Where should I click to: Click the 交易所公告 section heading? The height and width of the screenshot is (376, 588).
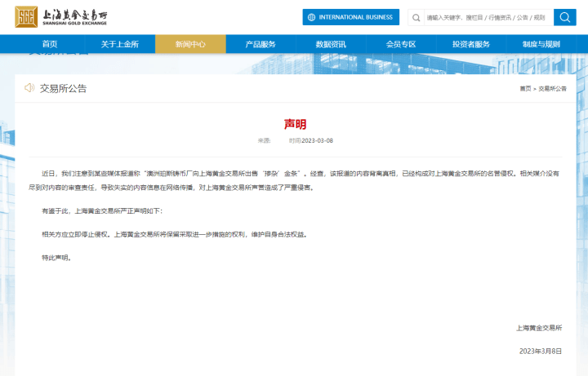(63, 88)
